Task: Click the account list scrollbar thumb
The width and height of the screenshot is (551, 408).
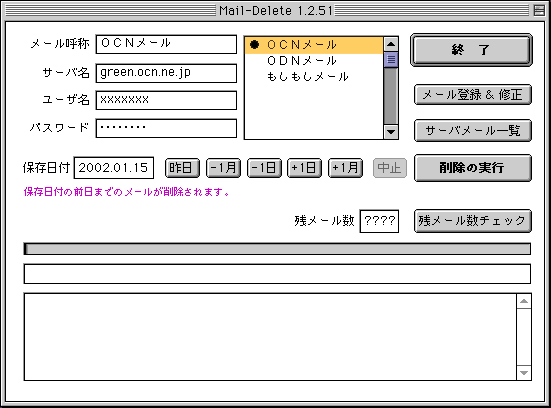Action: 391,59
